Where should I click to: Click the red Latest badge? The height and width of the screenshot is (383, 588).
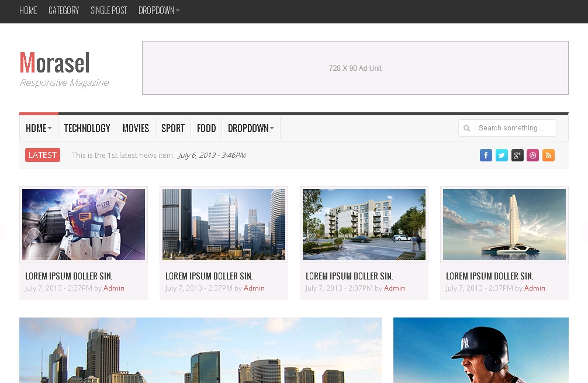(43, 155)
